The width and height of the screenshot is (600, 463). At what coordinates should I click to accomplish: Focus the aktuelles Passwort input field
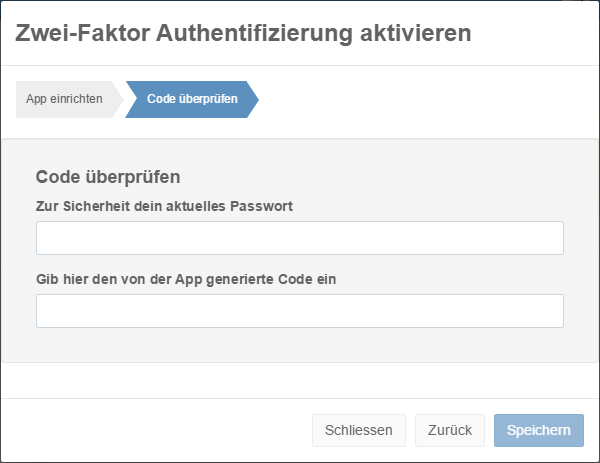[299, 238]
